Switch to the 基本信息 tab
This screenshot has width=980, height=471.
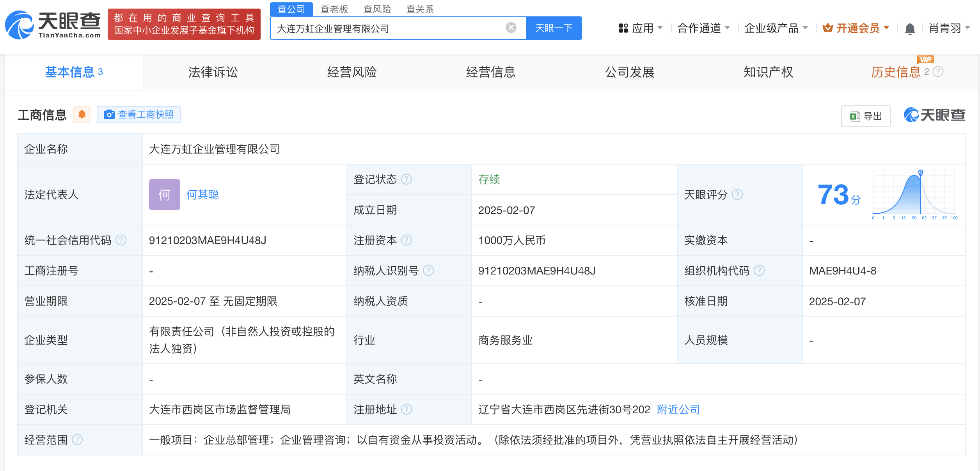click(74, 72)
